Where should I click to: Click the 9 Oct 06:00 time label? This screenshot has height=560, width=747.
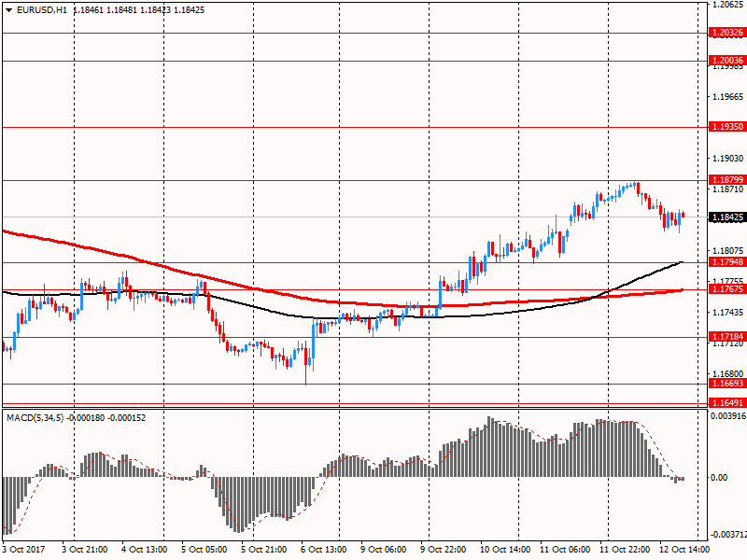(384, 550)
